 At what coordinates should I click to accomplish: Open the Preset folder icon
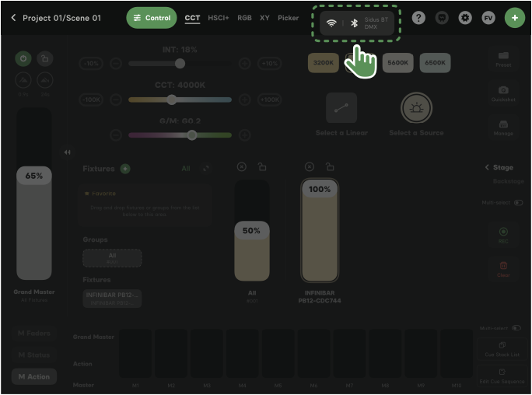[503, 59]
